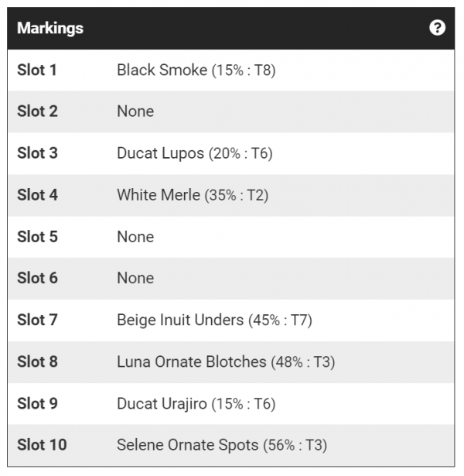Select the Slot 10 label

pyautogui.click(x=42, y=445)
